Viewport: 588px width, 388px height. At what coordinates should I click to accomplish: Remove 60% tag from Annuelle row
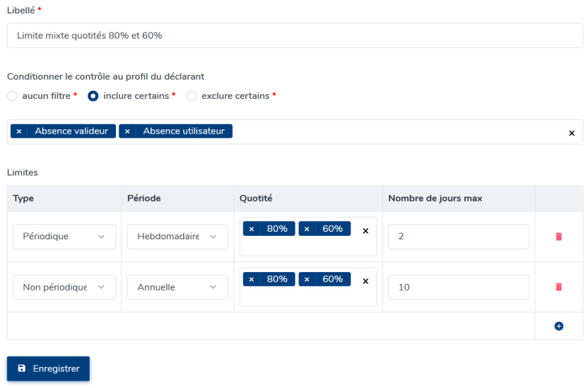(x=307, y=280)
